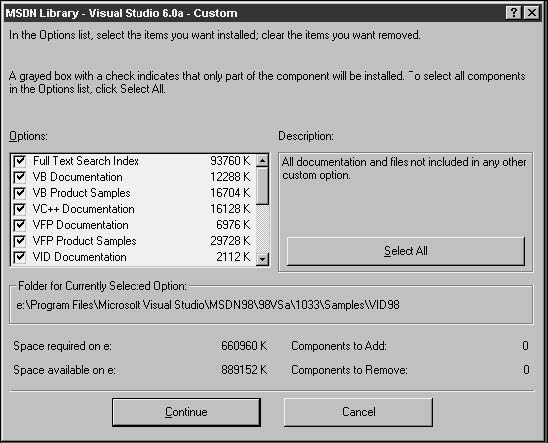Click the 2112 K size value
The height and width of the screenshot is (443, 548).
tap(233, 257)
